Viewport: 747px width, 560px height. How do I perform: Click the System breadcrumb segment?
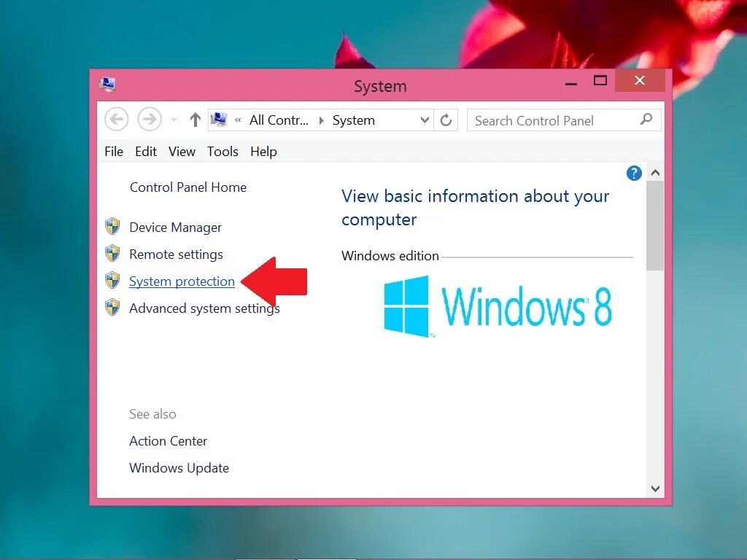coord(354,120)
